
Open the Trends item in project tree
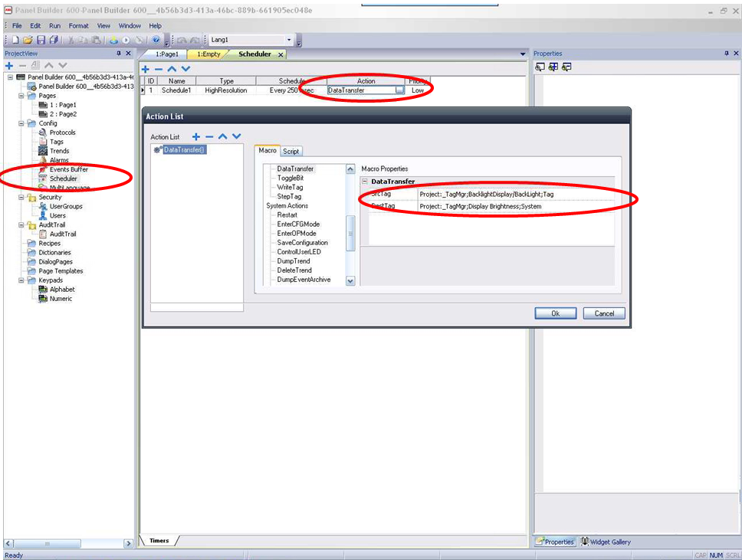click(59, 151)
